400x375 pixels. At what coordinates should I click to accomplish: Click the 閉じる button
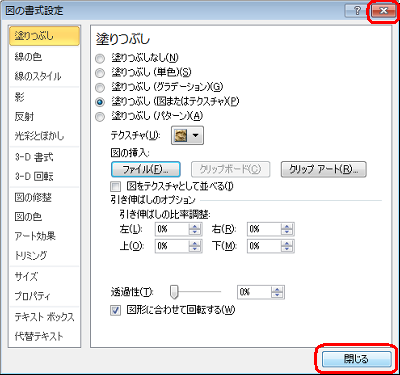pos(356,359)
